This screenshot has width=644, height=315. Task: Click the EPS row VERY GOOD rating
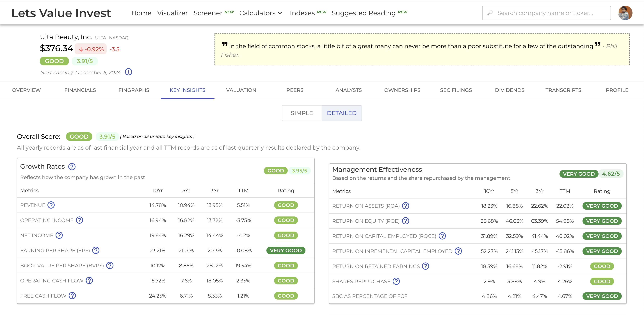(x=286, y=250)
